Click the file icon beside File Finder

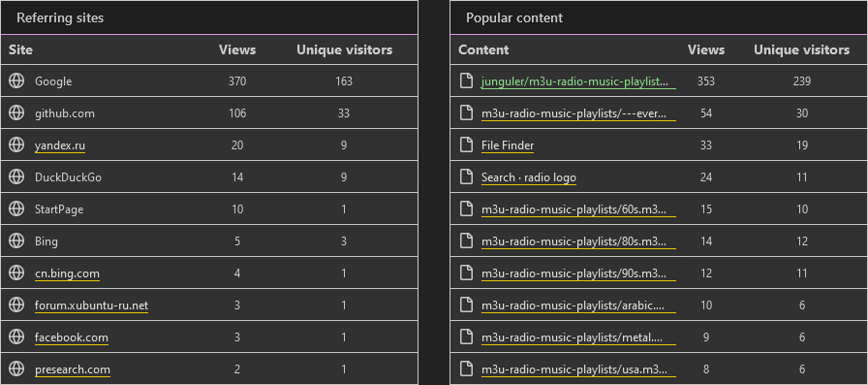coord(467,145)
